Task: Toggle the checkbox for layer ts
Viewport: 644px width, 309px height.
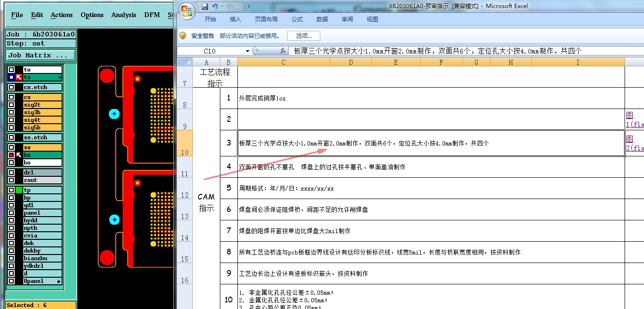Action: [11, 77]
